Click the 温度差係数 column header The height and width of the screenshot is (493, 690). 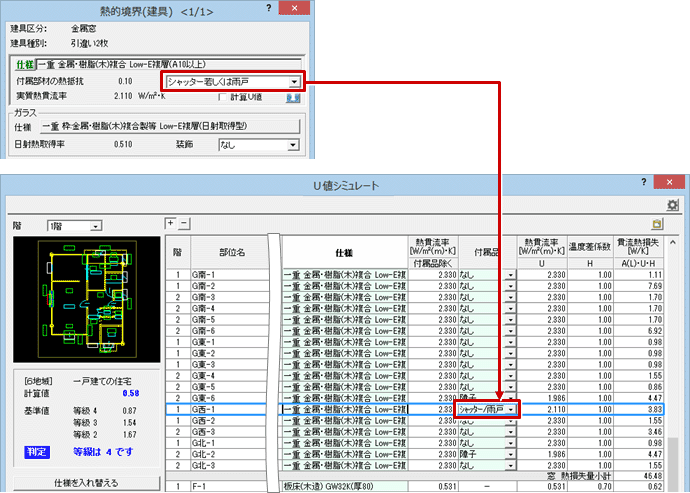click(x=590, y=247)
